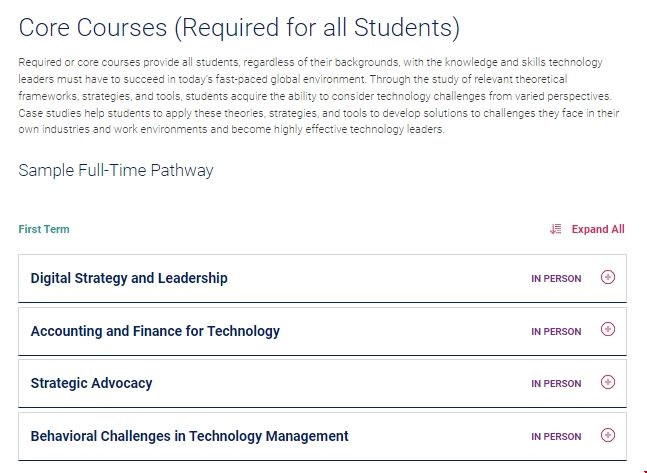The height and width of the screenshot is (473, 647).
Task: Expand the Strategic Advocacy course title
Action: [91, 383]
